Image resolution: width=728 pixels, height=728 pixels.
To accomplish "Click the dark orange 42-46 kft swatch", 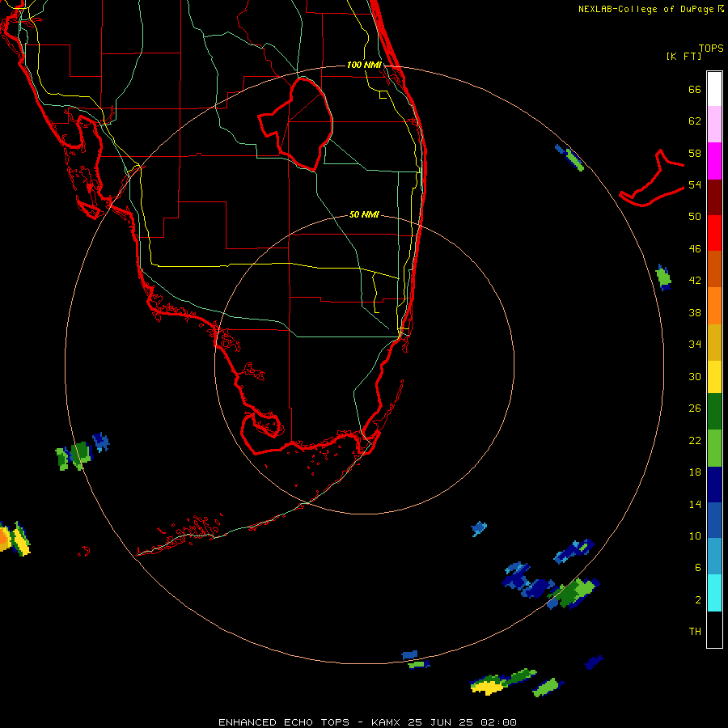I will point(714,269).
